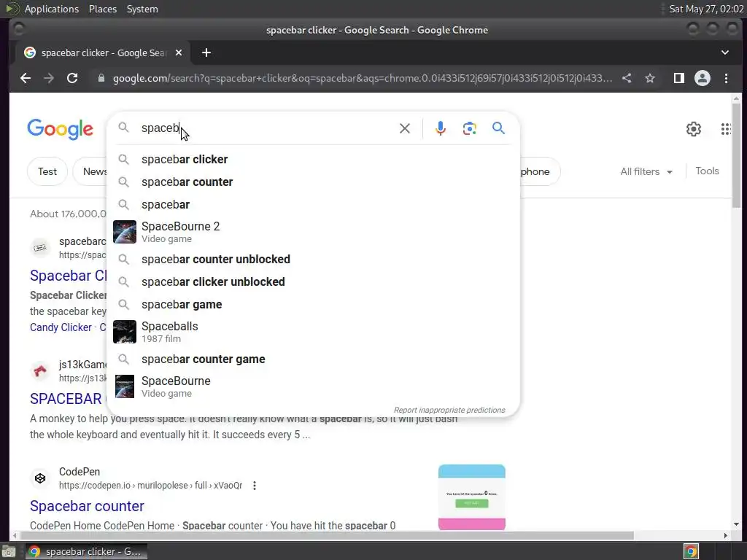This screenshot has height=560, width=747.
Task: Open search Tools button
Action: (x=707, y=171)
